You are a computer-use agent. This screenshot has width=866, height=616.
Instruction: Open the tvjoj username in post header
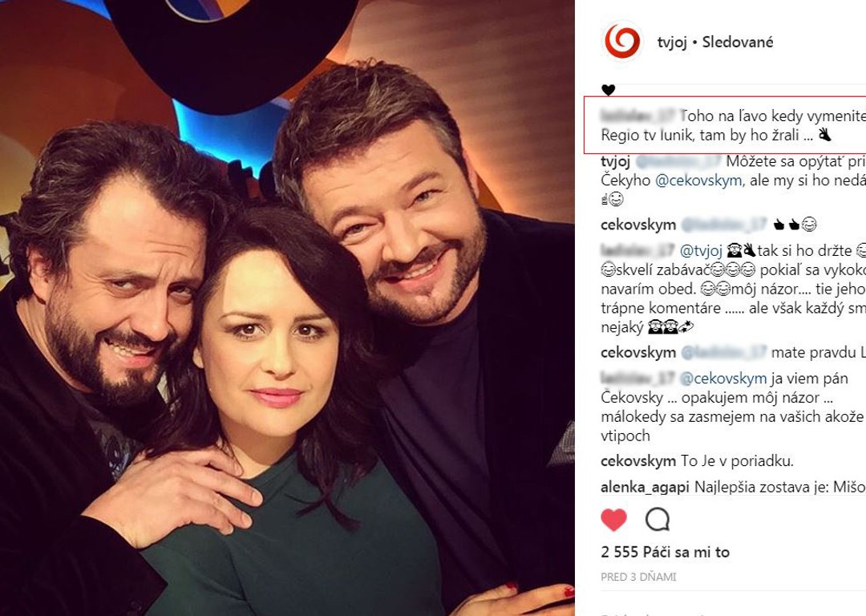click(x=672, y=42)
